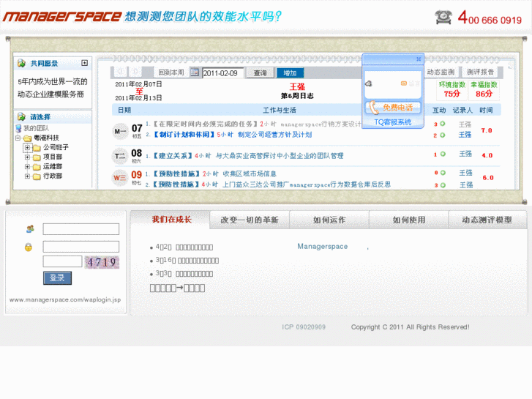532x399 pixels.
Task: Collapse the 粤港科技 tree node
Action: 18,138
